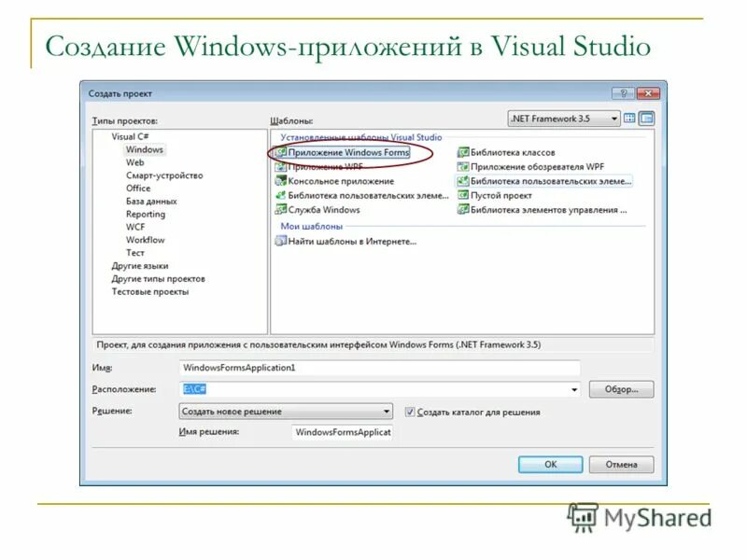Click Найти шаблоны в Интернете label
Image resolution: width=747 pixels, height=560 pixels.
coord(352,242)
